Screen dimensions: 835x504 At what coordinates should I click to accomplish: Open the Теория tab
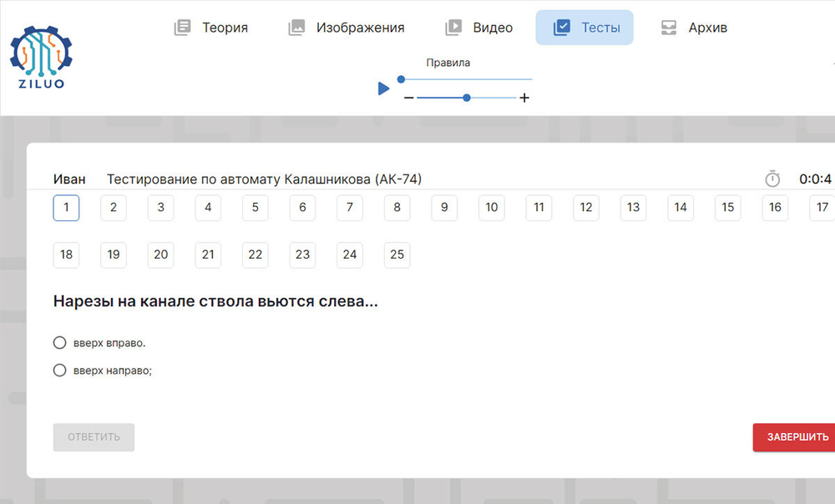coord(211,28)
